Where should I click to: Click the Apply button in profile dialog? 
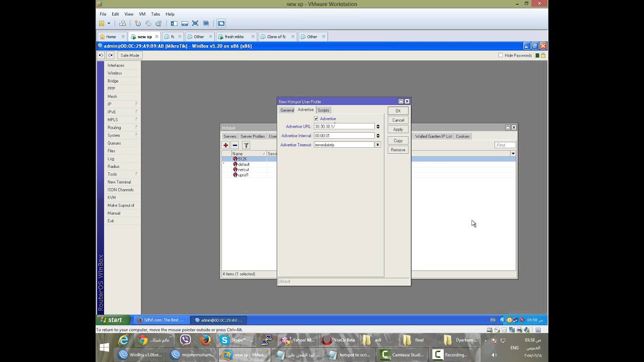[398, 130]
